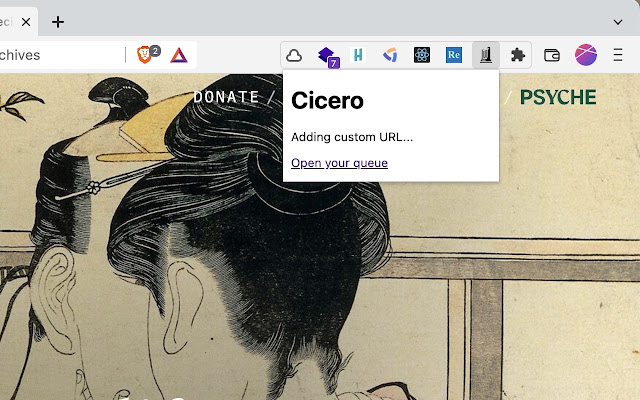Open the React Developer Tools extension
Screen dimensions: 640x400
tap(422, 55)
